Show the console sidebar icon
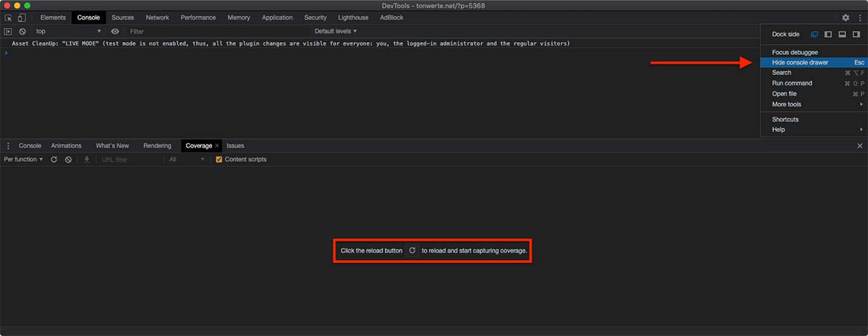The height and width of the screenshot is (336, 868). pyautogui.click(x=9, y=31)
